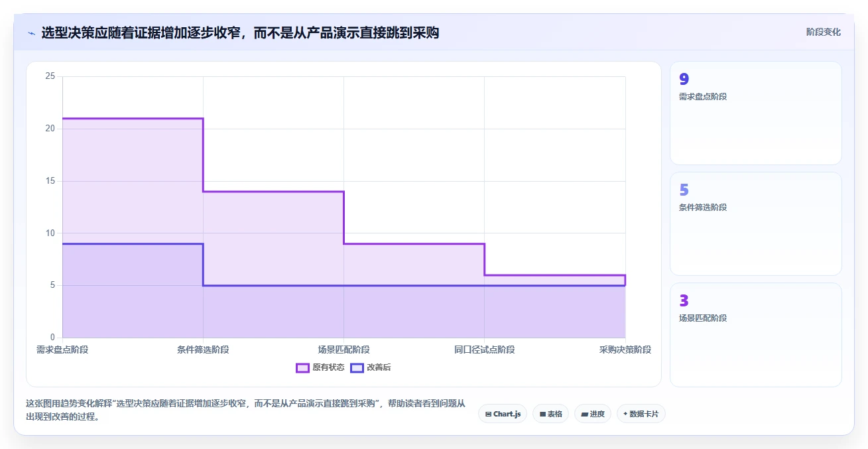Click the 表格 tag chip
Image resolution: width=868 pixels, height=449 pixels.
550,414
